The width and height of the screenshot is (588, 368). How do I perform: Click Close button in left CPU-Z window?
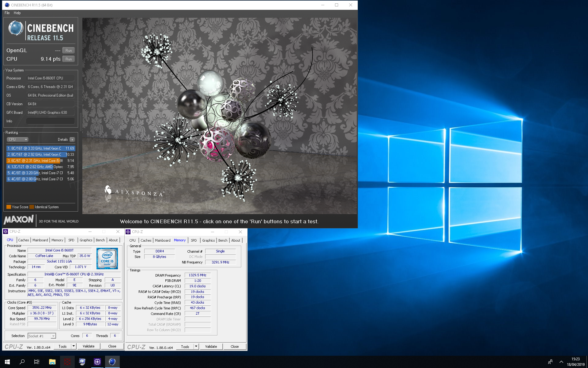[x=112, y=346]
